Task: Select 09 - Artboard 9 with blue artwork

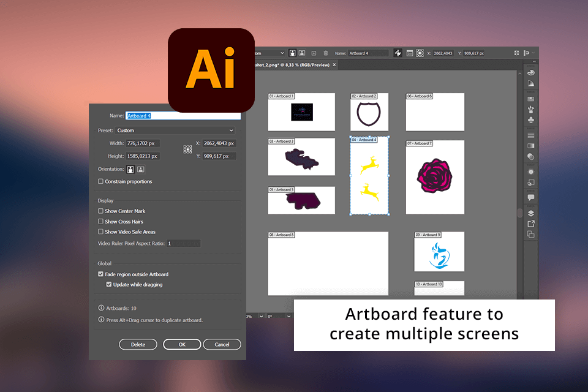Action: coord(439,251)
